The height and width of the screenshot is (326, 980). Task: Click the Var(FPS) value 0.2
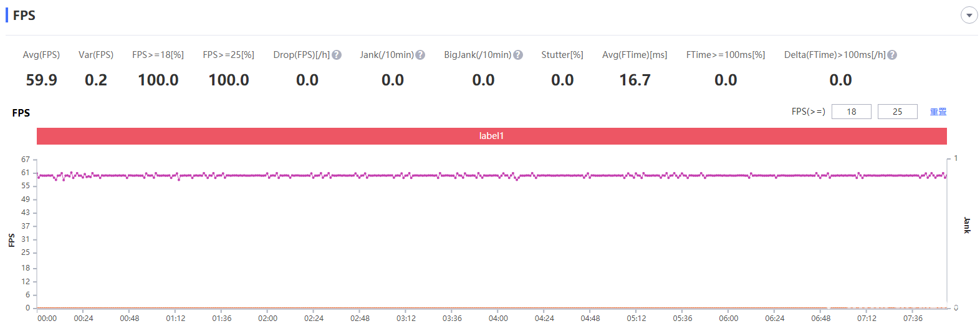96,80
